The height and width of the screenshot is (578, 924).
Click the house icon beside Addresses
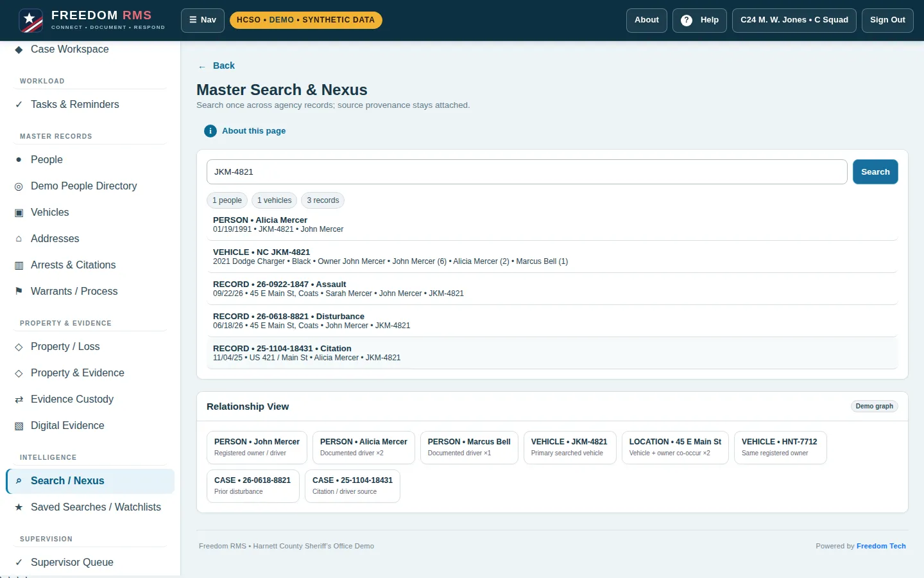(19, 239)
